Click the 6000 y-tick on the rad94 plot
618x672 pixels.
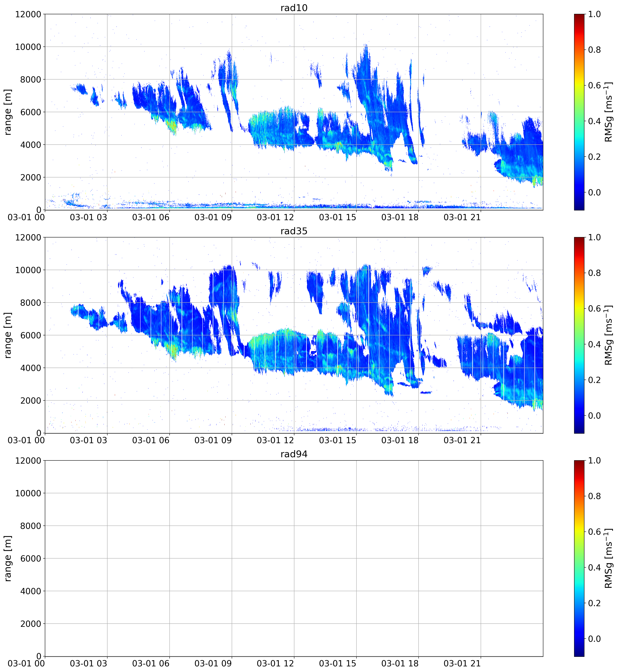pyautogui.click(x=31, y=558)
